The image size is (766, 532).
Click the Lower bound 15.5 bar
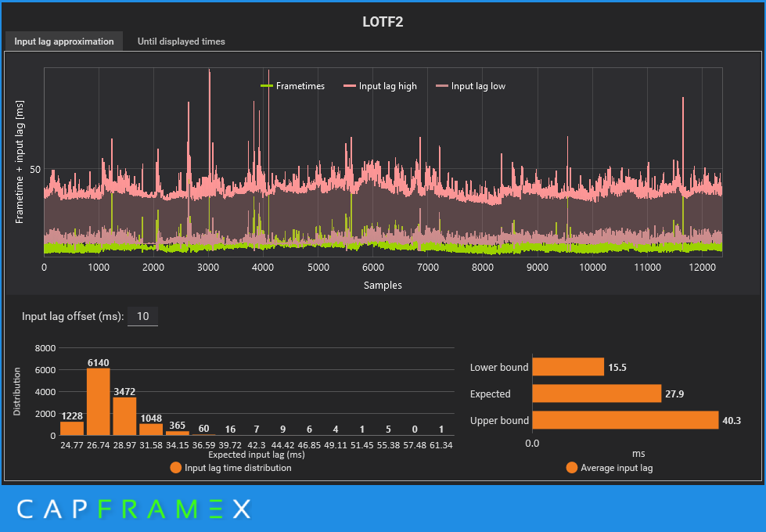(568, 367)
